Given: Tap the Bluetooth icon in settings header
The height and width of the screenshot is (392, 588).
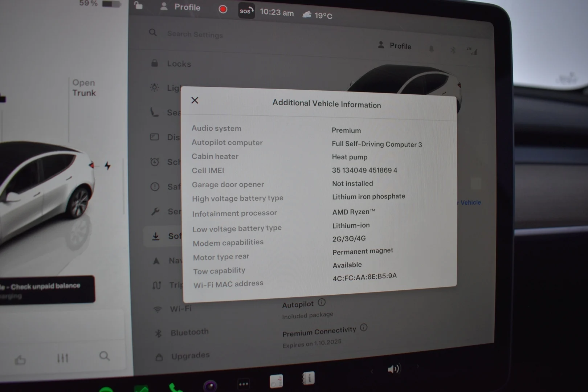Looking at the screenshot, I should (x=453, y=50).
